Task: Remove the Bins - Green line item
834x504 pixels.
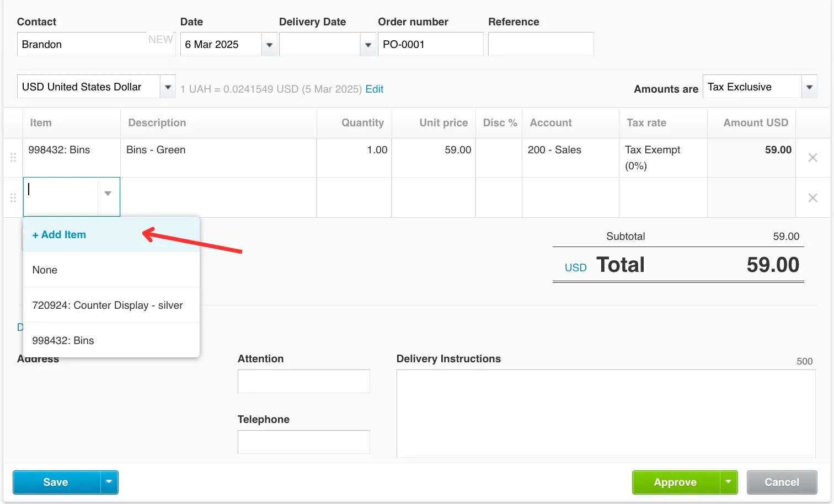Action: click(x=812, y=158)
